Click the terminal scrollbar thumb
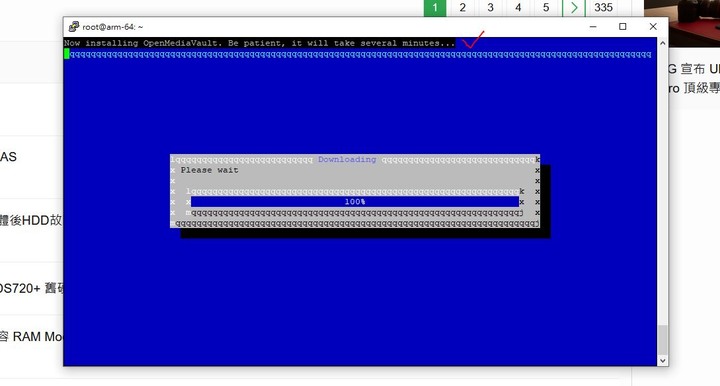Viewport: 720px width, 386px height. 663,340
